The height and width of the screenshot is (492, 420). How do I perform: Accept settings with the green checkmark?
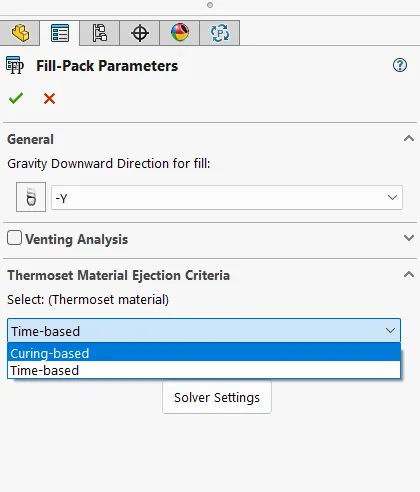pos(16,98)
